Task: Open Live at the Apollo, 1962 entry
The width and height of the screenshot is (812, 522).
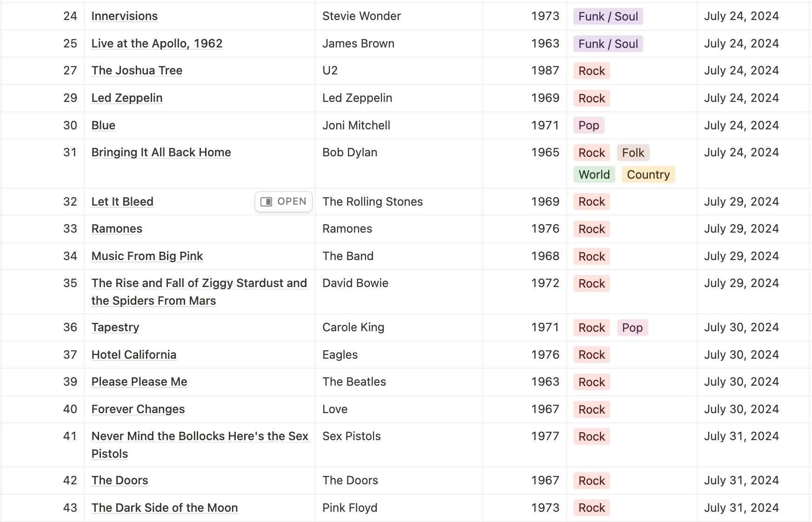Action: tap(157, 43)
